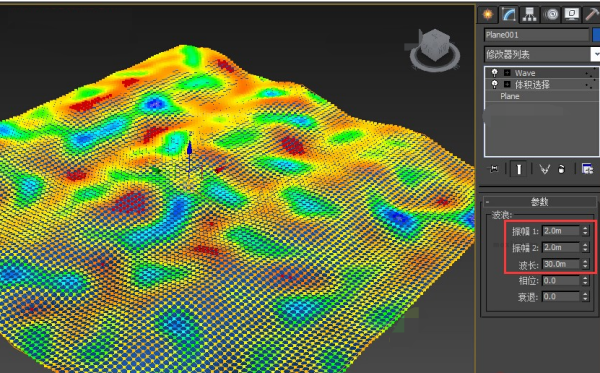Viewport: 600px width, 373px height.
Task: Select the 体积选择 modifier in the stack
Action: [x=532, y=85]
